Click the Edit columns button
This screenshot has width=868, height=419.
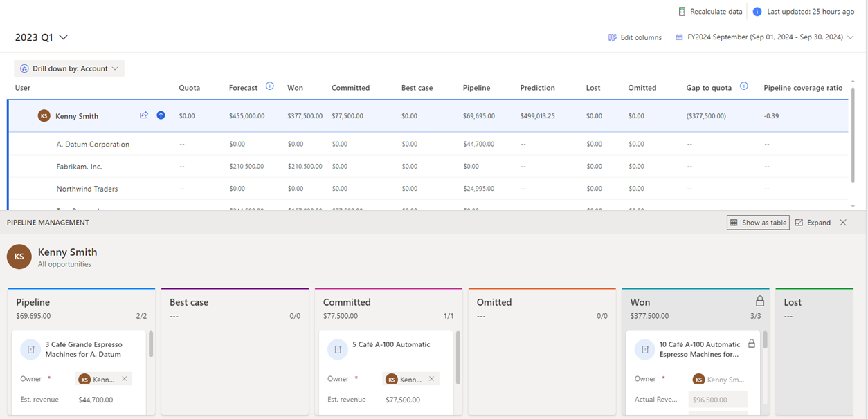(635, 37)
